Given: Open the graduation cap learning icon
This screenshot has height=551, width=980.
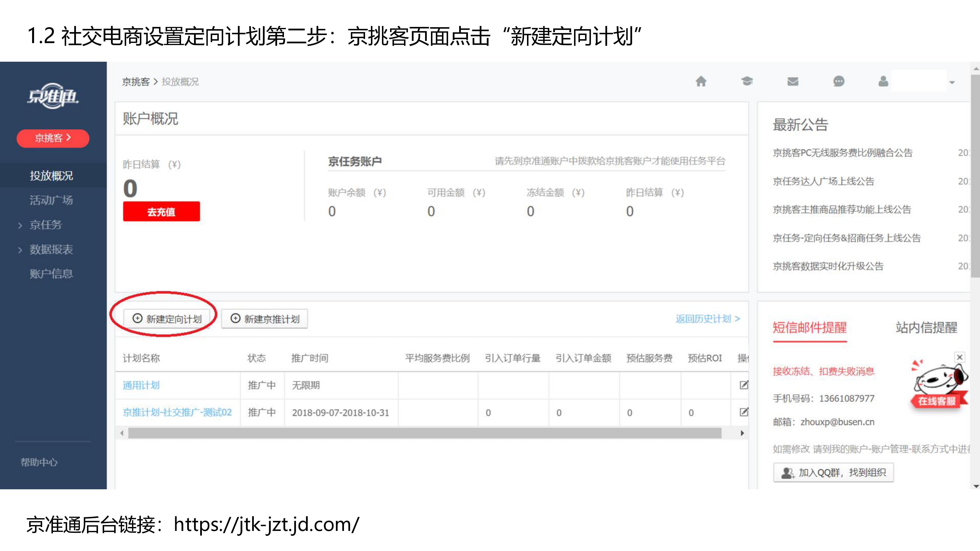Looking at the screenshot, I should coord(747,81).
